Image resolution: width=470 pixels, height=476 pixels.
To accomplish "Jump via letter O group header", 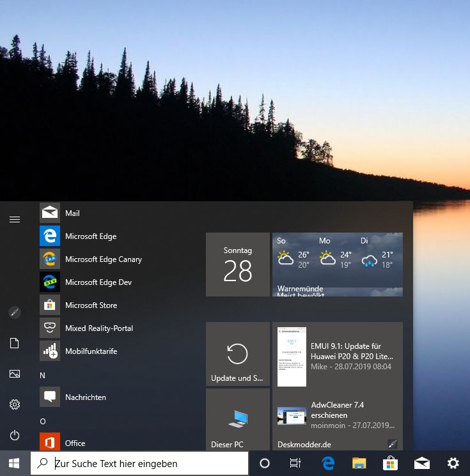I will 43,421.
